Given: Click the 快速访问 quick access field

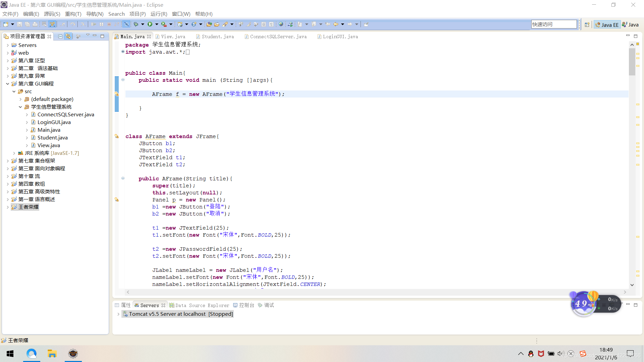Looking at the screenshot, I should [x=553, y=24].
